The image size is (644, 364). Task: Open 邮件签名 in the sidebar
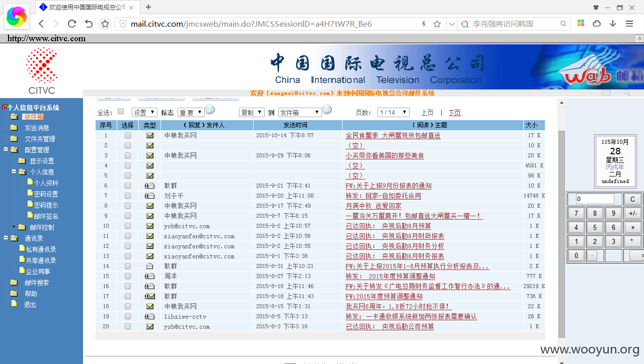tap(46, 216)
